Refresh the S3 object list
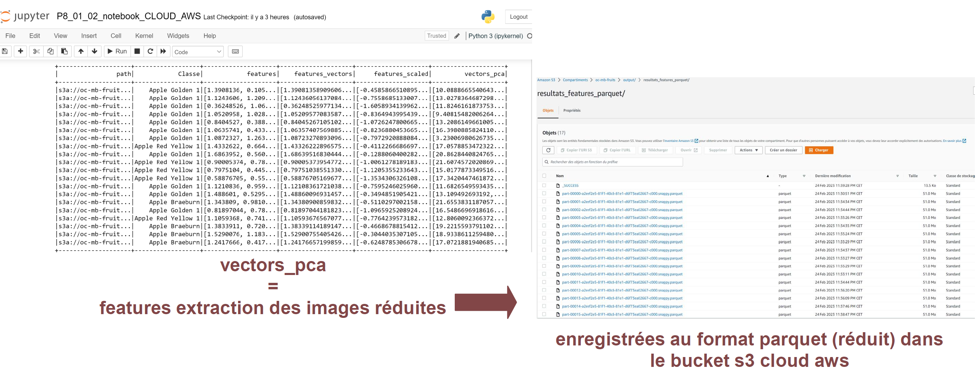 [548, 150]
